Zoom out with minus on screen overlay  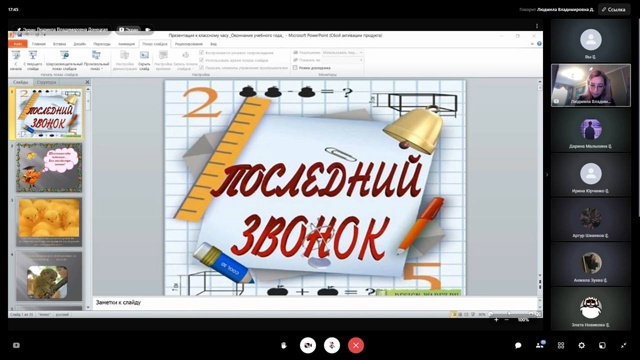pos(507,320)
